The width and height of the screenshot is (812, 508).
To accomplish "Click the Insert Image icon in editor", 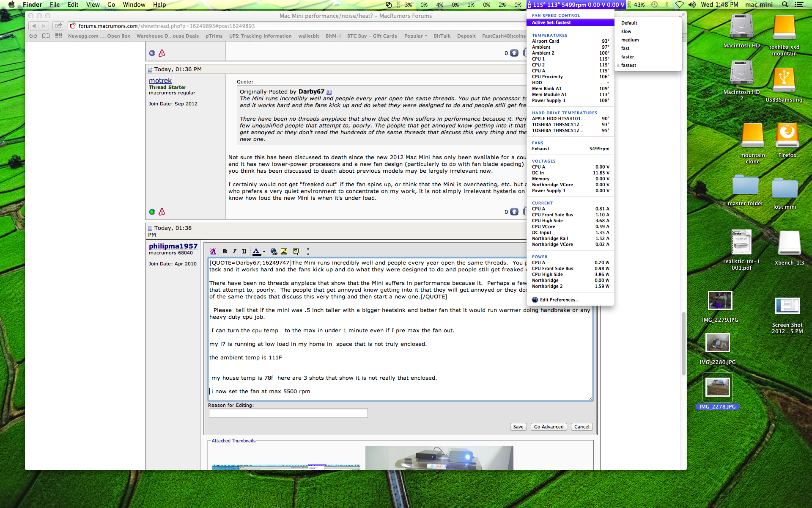I will click(x=284, y=251).
